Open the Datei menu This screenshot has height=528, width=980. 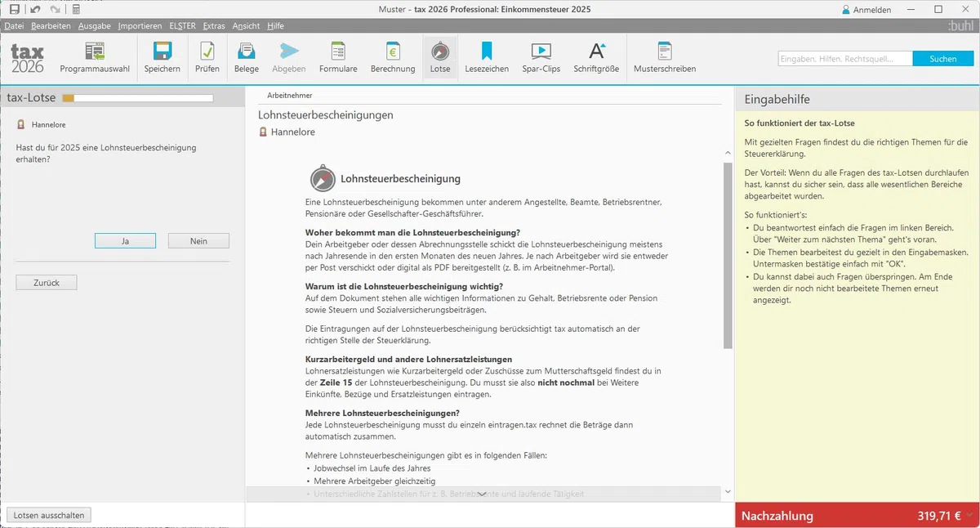(14, 26)
